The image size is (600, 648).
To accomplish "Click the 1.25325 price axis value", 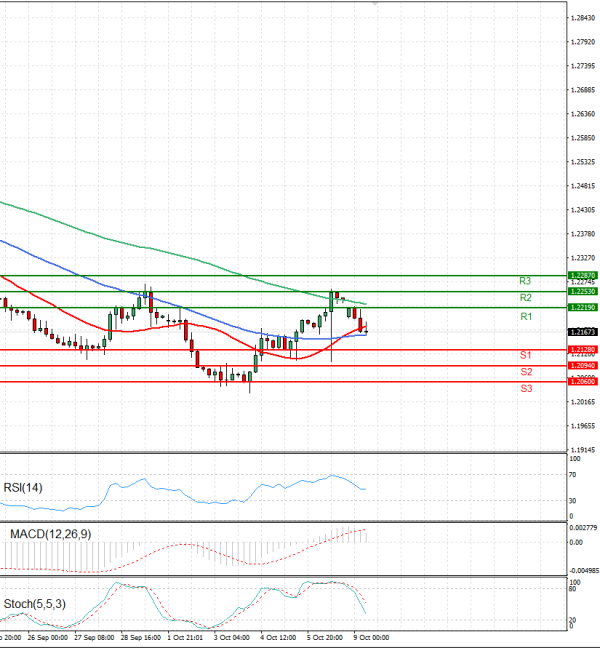I will click(583, 162).
